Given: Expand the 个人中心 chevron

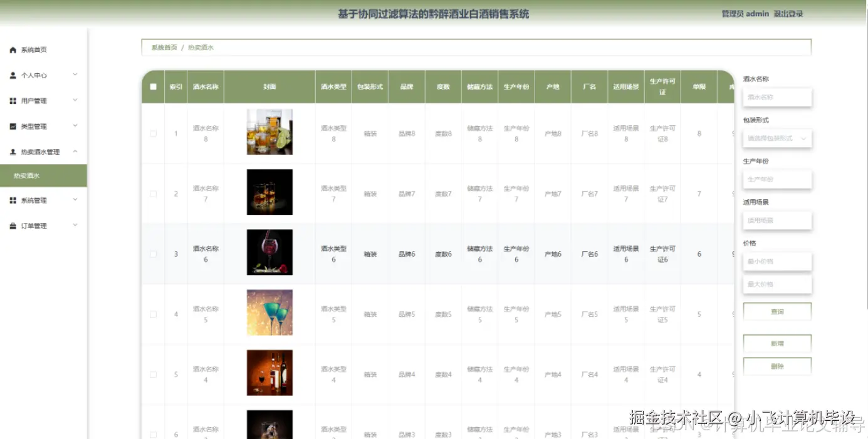Looking at the screenshot, I should pyautogui.click(x=75, y=75).
